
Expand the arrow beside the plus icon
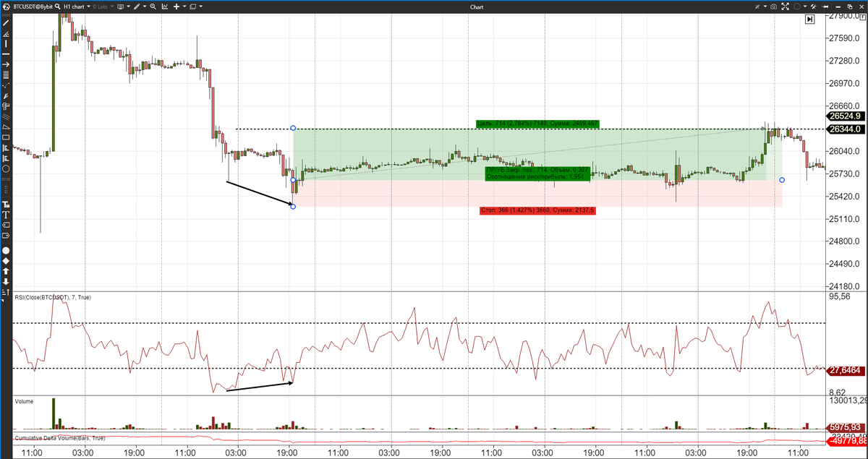(184, 7)
